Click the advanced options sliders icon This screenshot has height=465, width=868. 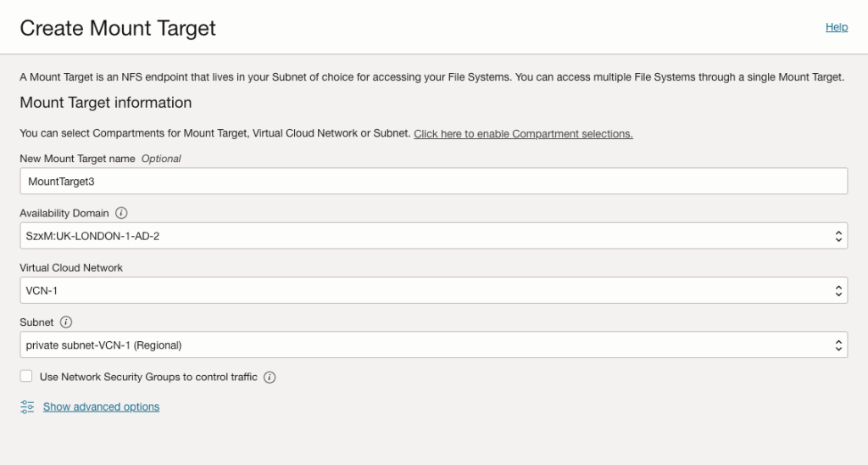coord(27,407)
